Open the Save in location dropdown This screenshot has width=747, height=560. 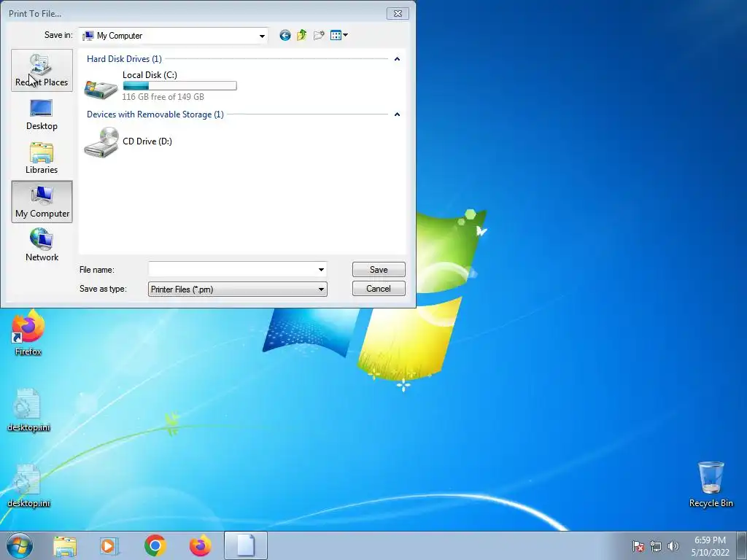click(x=262, y=36)
